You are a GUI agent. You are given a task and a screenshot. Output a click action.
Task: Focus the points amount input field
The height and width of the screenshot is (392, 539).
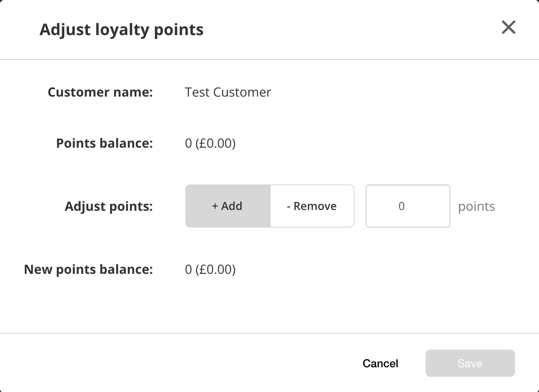pos(408,206)
